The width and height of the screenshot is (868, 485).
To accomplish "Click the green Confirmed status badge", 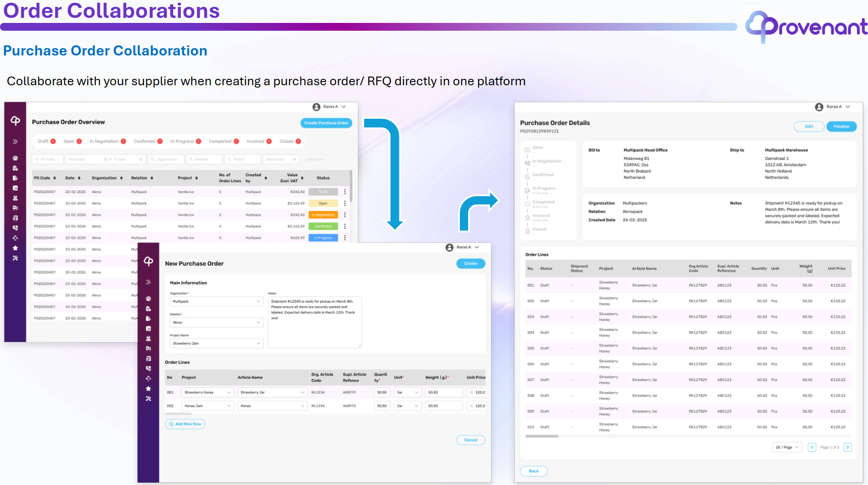I will pos(323,226).
